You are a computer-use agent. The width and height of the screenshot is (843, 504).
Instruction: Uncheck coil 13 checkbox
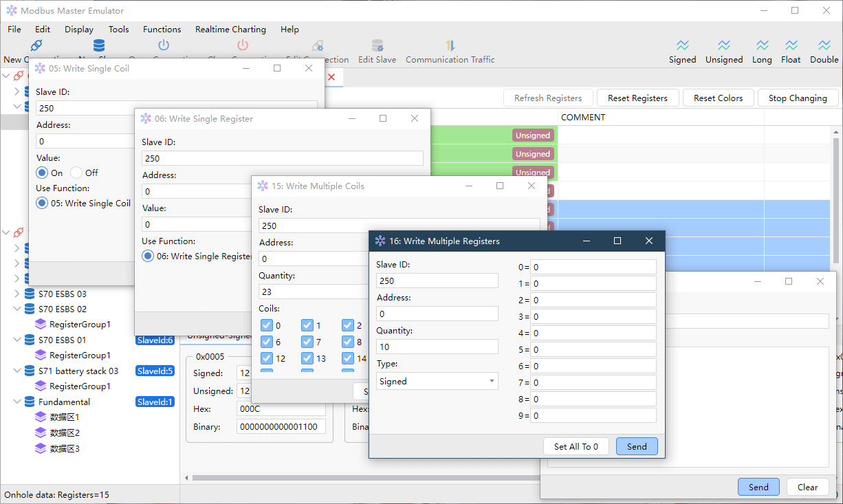point(307,358)
